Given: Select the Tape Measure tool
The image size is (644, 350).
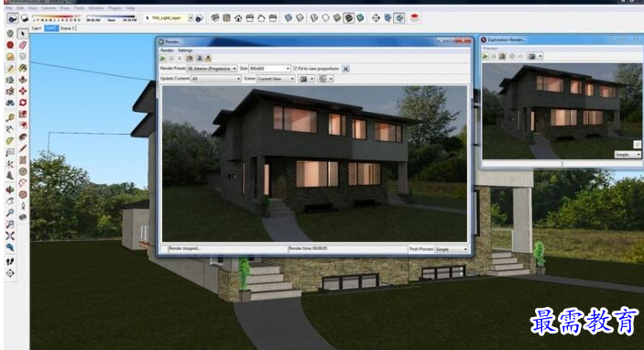Looking at the screenshot, I should coord(10,118).
